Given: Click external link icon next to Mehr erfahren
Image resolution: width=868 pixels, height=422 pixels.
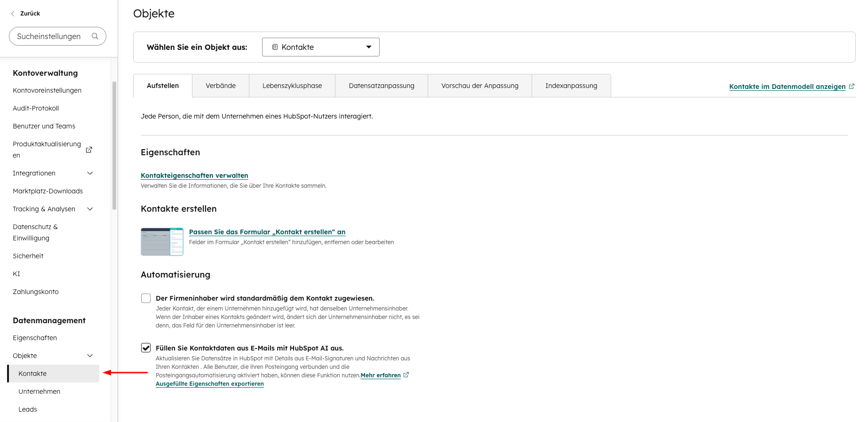Looking at the screenshot, I should [406, 375].
